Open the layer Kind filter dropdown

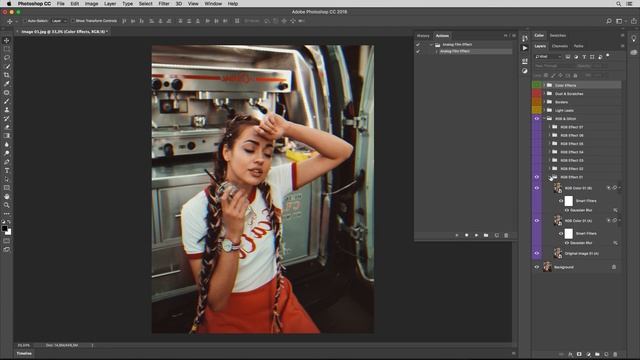tap(548, 57)
